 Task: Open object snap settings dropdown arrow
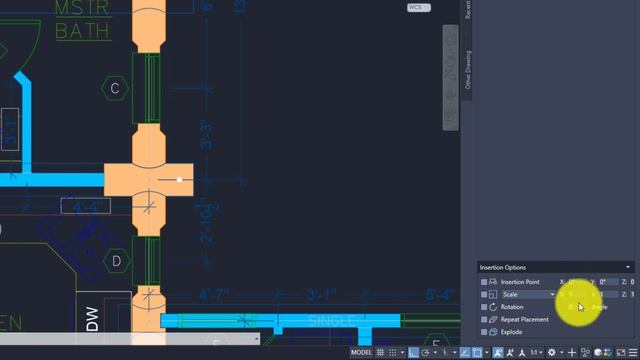(x=487, y=353)
